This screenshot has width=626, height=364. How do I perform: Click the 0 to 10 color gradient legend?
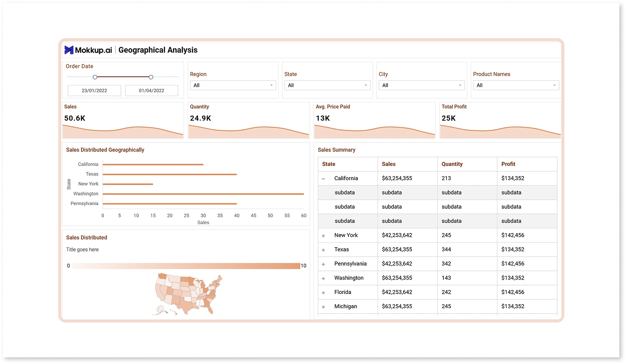tap(186, 266)
